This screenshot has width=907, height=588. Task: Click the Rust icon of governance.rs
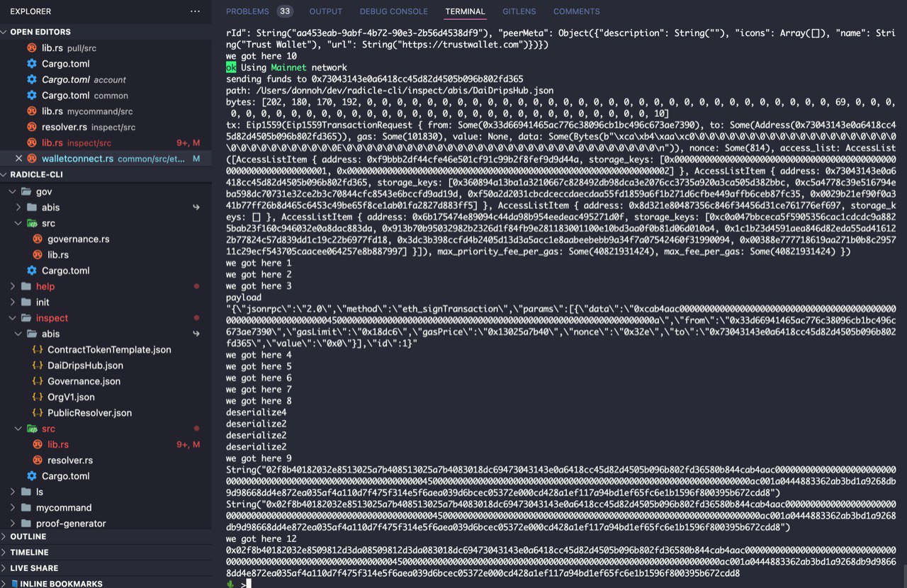tap(38, 239)
